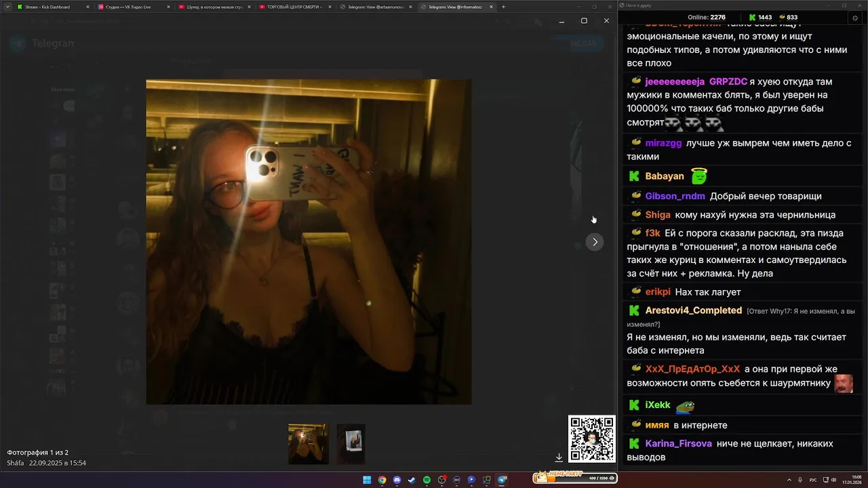Go to the next photo with the right arrow
This screenshot has height=488, width=868.
pos(594,242)
